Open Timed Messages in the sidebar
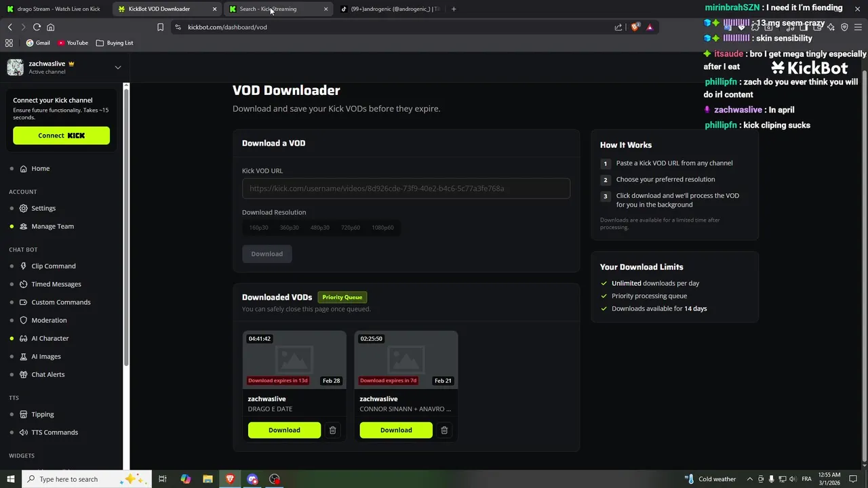 click(x=56, y=285)
